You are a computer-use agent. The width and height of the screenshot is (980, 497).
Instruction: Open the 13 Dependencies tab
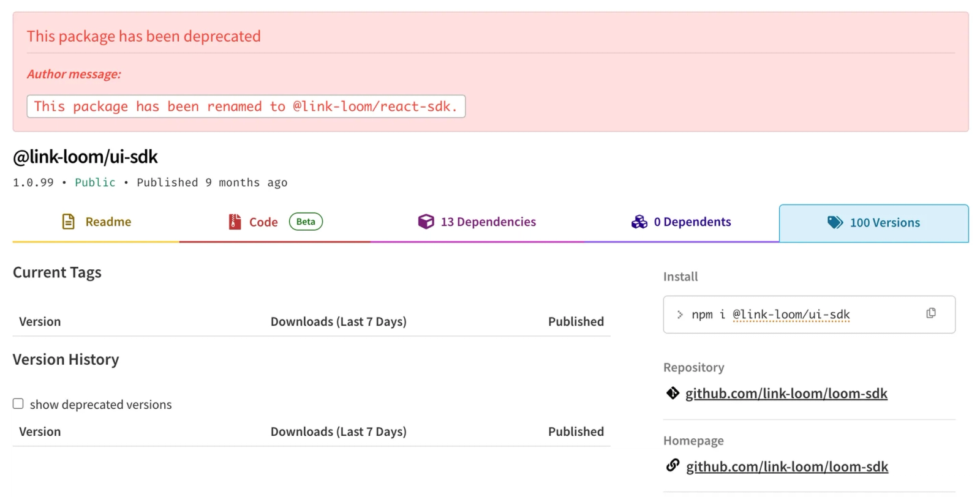pos(477,222)
